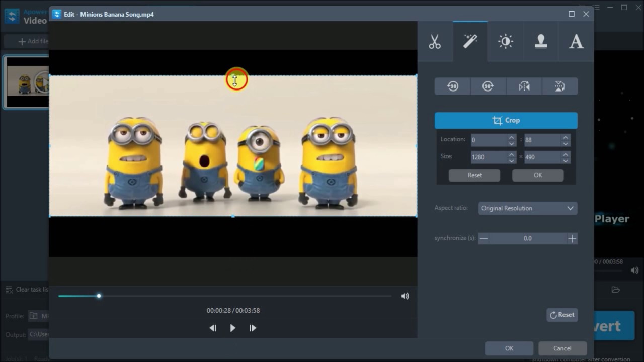This screenshot has width=644, height=362.
Task: Decrease the crop width value
Action: pos(512,160)
